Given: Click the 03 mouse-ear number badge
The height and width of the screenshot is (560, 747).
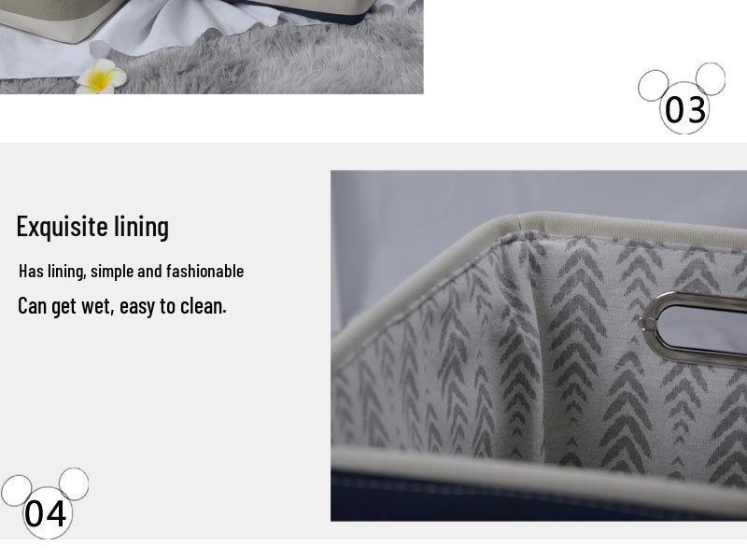Looking at the screenshot, I should [x=682, y=99].
